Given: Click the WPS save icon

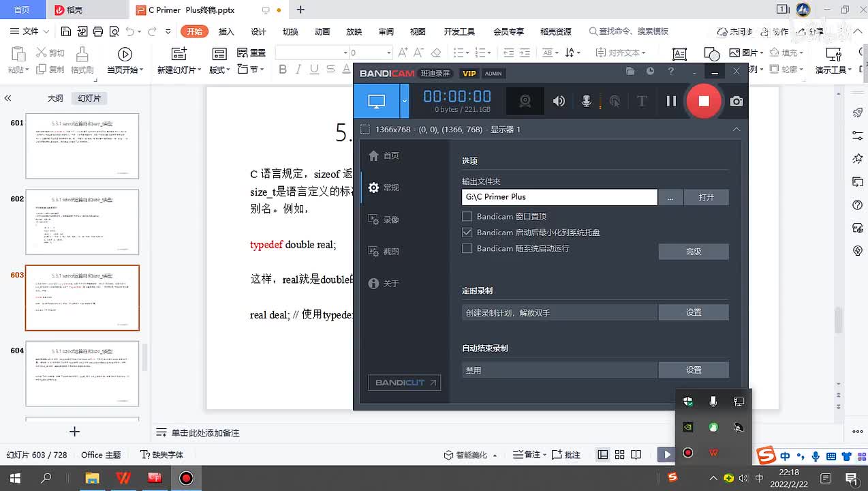Looking at the screenshot, I should [x=65, y=31].
